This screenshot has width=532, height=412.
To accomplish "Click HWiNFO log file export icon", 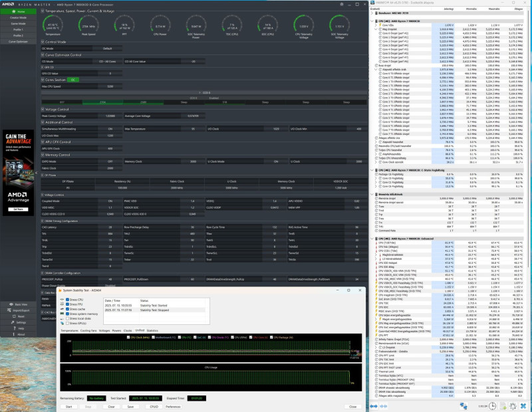I will point(503,406).
